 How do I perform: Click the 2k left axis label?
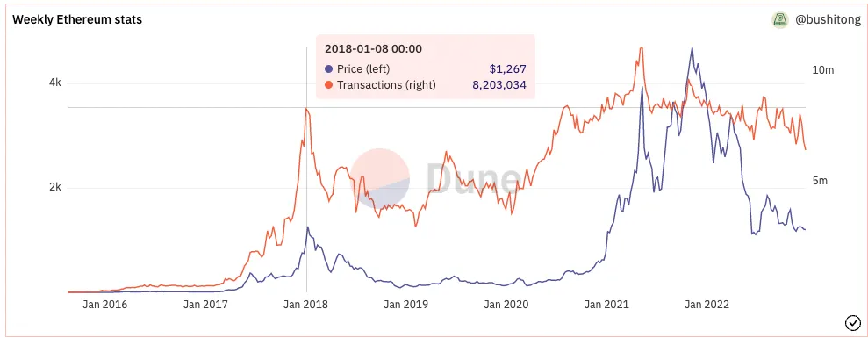pos(54,187)
